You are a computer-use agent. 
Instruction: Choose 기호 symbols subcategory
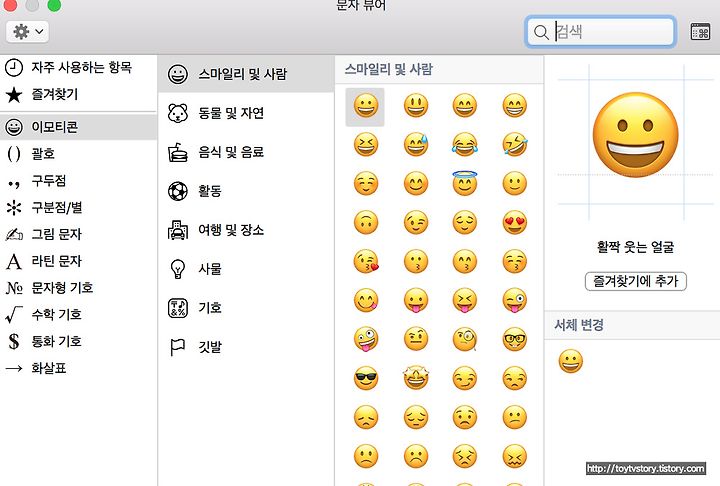click(x=246, y=308)
